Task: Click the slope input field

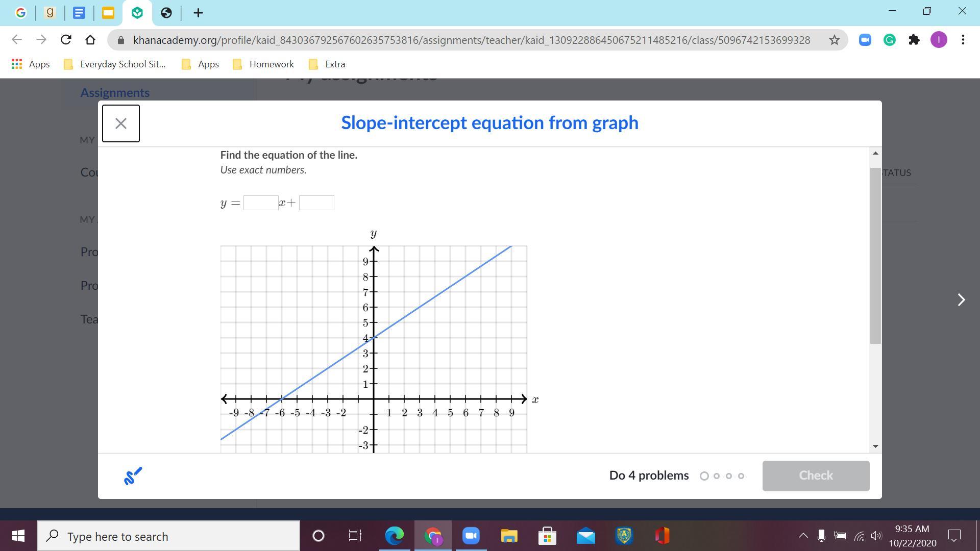Action: tap(261, 203)
